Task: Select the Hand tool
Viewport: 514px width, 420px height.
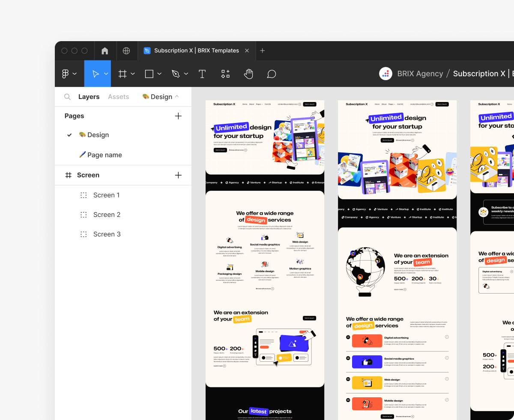Action: click(x=248, y=73)
